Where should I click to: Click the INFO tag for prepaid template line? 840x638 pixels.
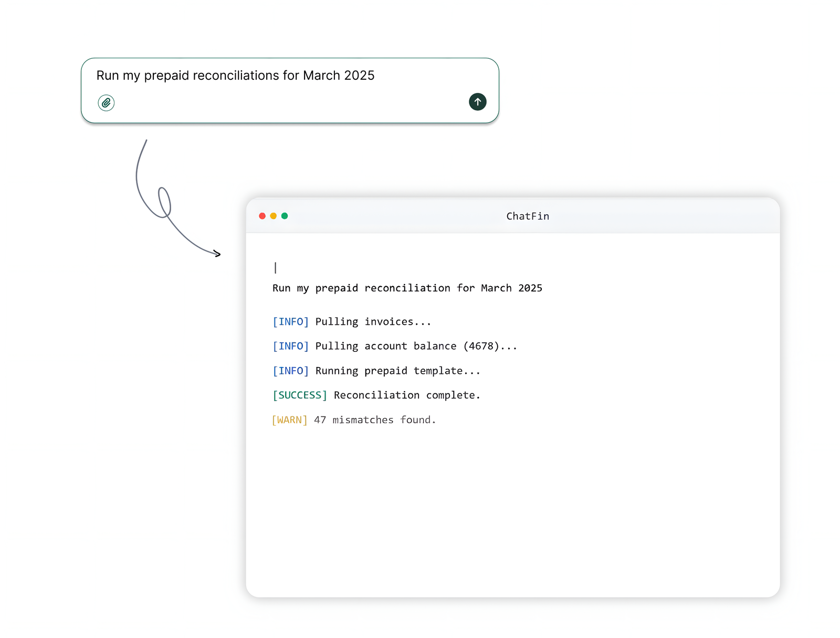[290, 371]
